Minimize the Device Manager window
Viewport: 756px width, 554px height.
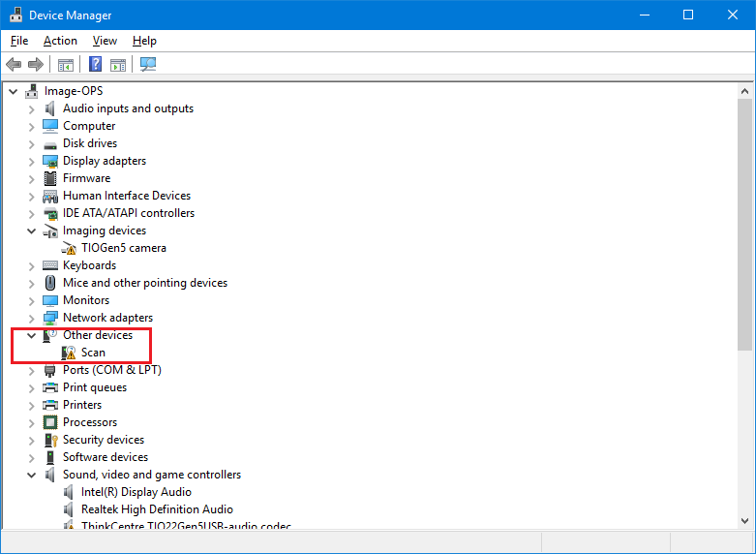pos(644,15)
